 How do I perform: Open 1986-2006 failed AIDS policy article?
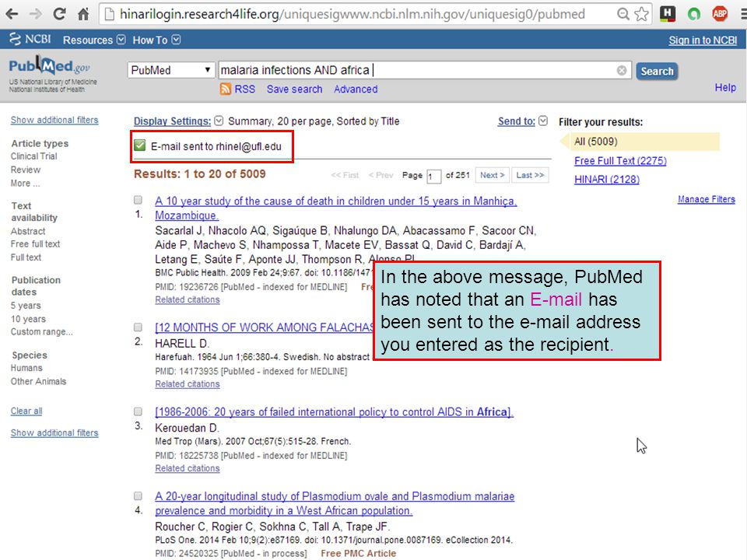click(334, 412)
